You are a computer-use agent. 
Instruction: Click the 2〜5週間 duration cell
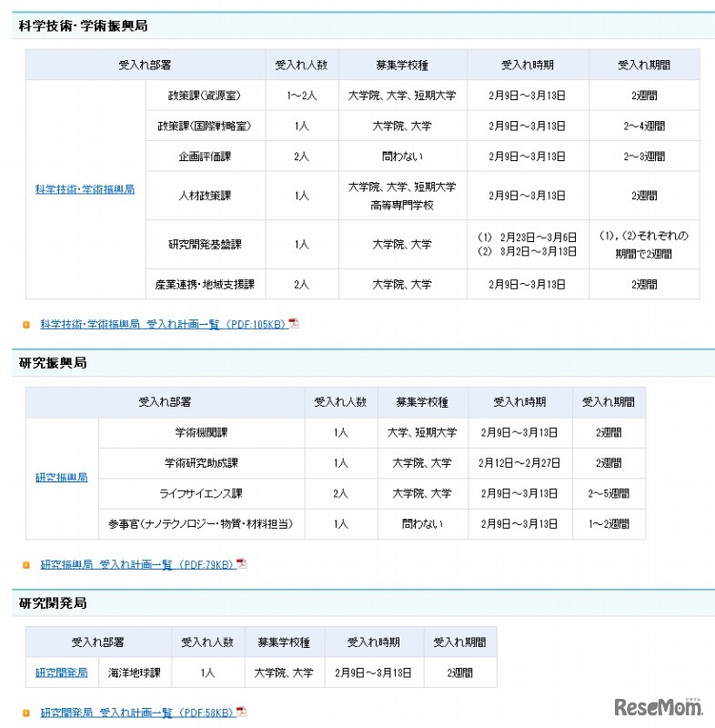click(609, 493)
